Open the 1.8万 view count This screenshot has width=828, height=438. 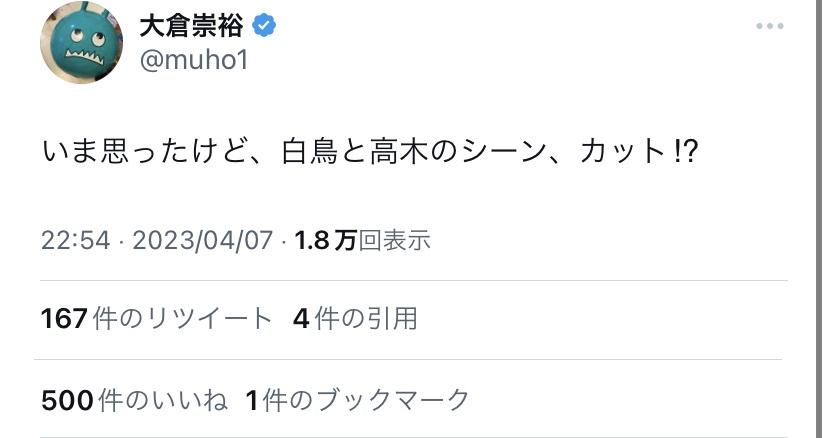(325, 241)
